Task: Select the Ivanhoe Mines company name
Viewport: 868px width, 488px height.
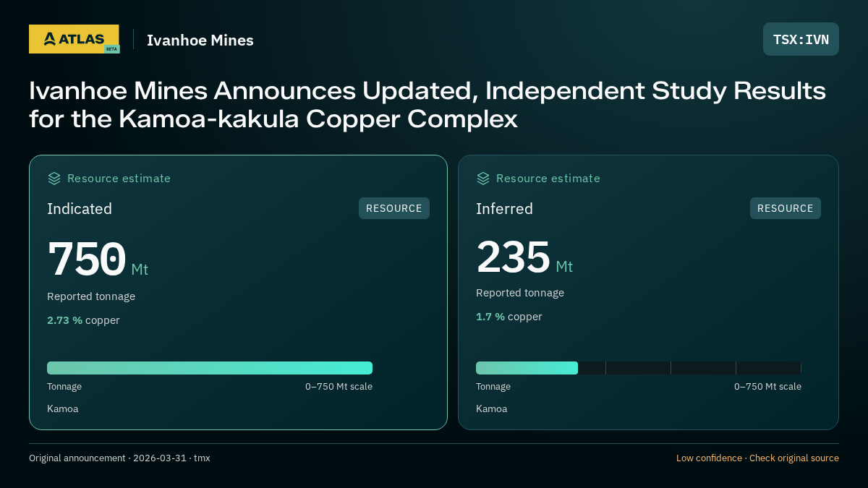Action: [200, 40]
